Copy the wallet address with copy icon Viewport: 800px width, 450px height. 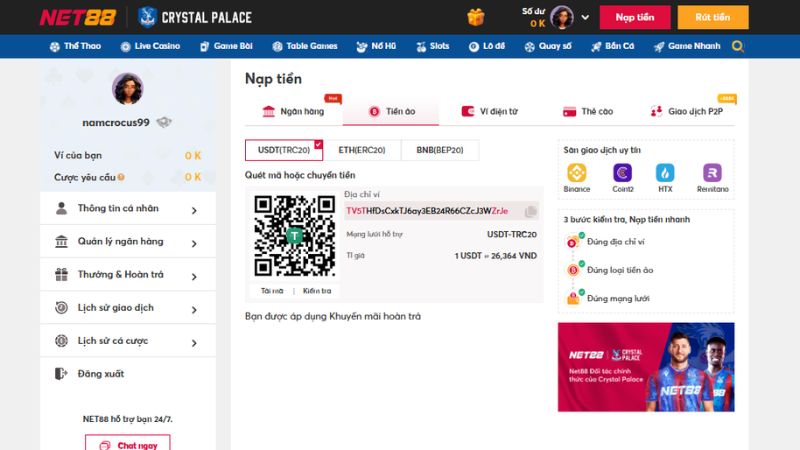point(530,211)
